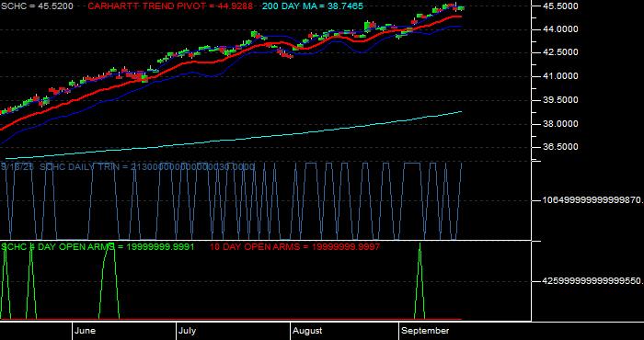
Task: Click the 45.5000 price axis value
Action: tap(560, 6)
